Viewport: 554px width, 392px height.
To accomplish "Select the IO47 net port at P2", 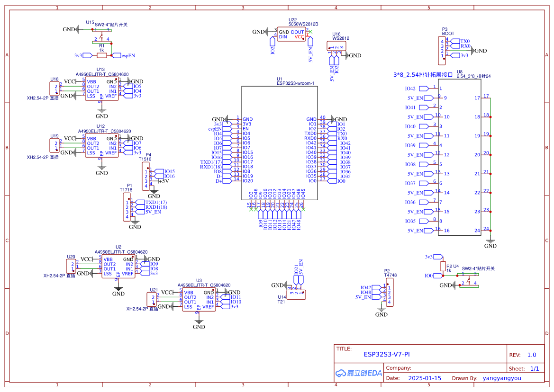I will [x=370, y=287].
